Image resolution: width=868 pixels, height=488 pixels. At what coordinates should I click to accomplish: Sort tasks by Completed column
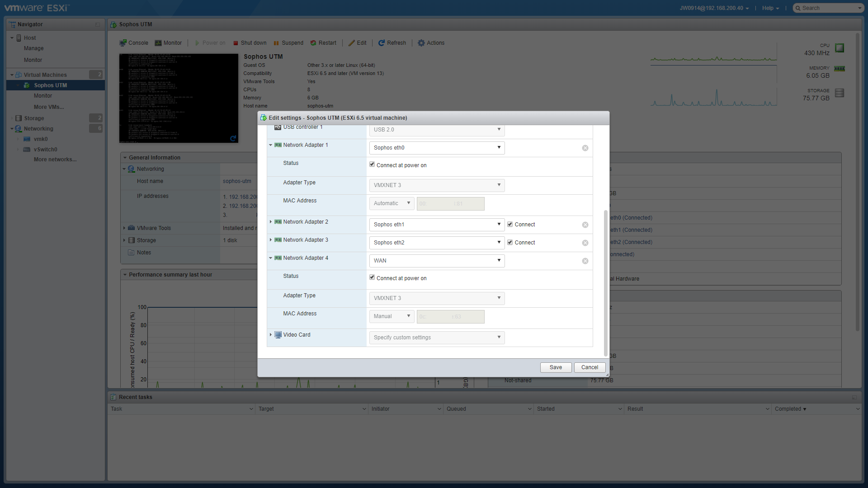(790, 409)
